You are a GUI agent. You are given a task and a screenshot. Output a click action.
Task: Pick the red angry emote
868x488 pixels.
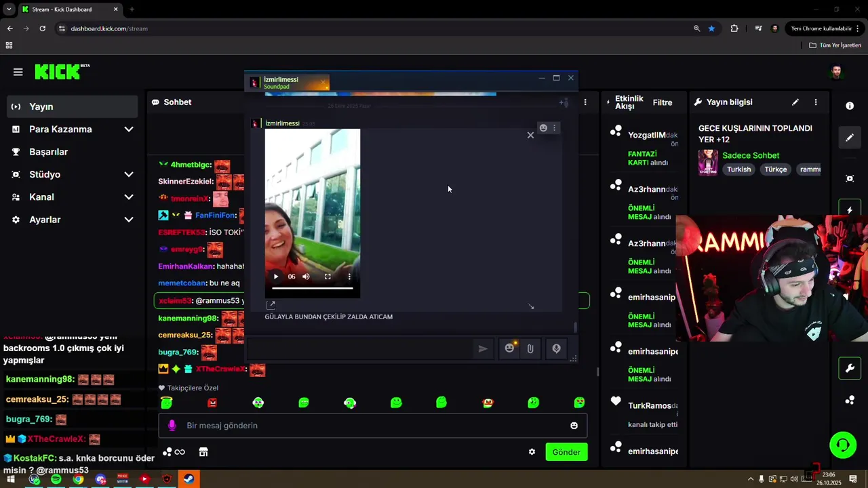(x=212, y=403)
